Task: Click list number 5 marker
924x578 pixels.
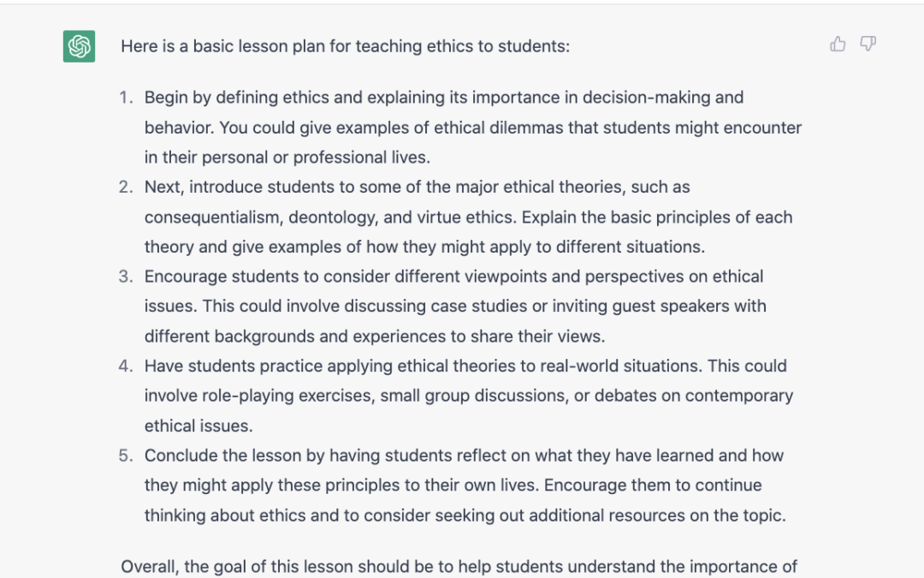Action: click(x=126, y=456)
